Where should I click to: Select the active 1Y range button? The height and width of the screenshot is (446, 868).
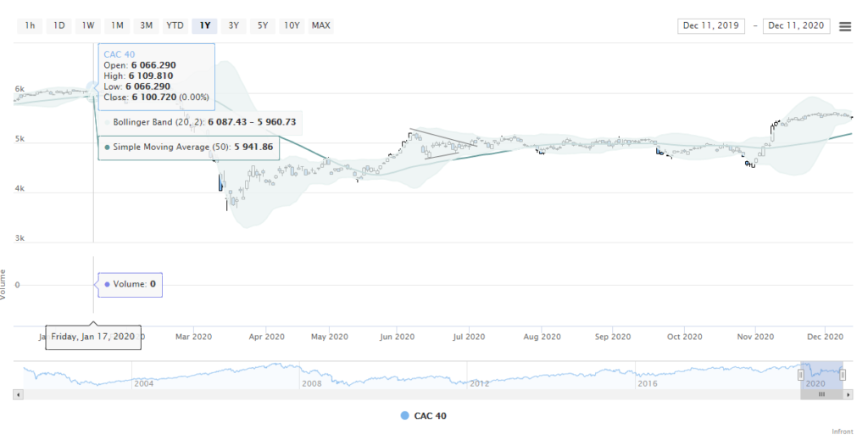[x=205, y=25]
